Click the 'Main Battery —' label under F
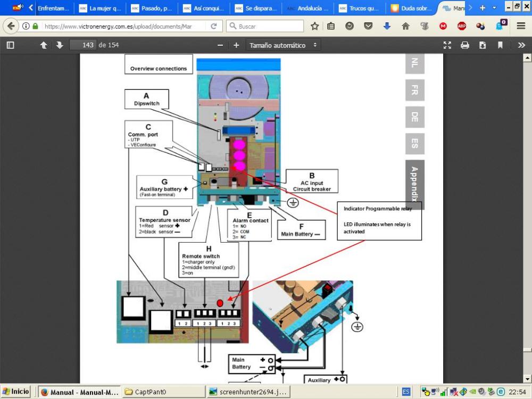Screen dimensions: 532x399 tap(300, 234)
